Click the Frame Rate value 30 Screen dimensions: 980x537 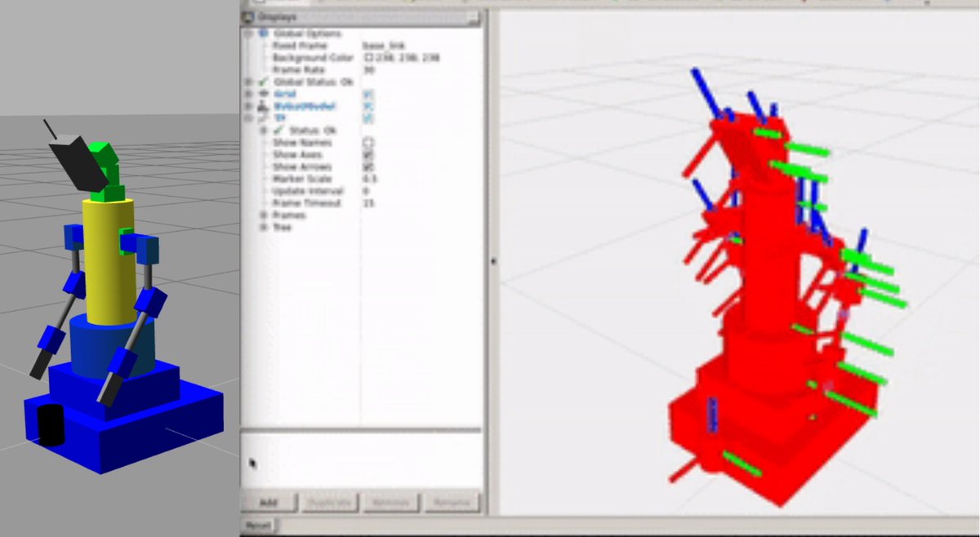[x=367, y=70]
